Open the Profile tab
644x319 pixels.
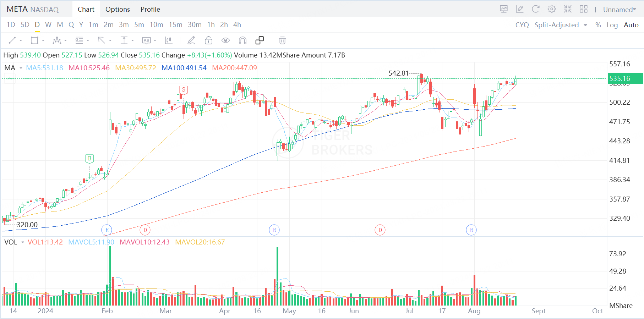150,9
